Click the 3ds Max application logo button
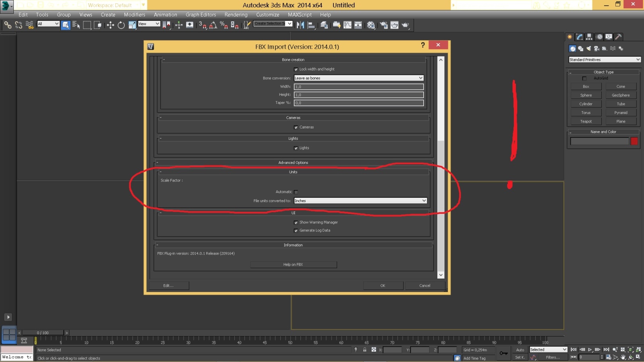The height and width of the screenshot is (362, 644). (7, 6)
